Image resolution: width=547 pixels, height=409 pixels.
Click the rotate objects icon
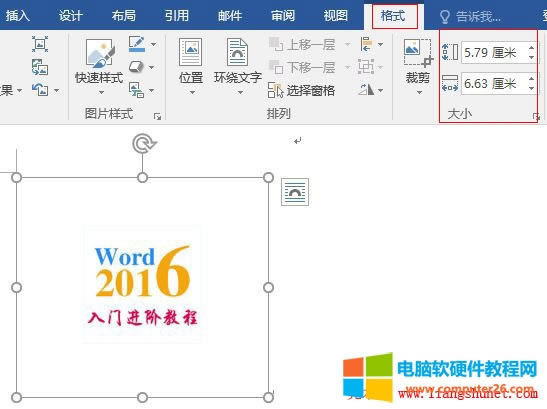366,90
